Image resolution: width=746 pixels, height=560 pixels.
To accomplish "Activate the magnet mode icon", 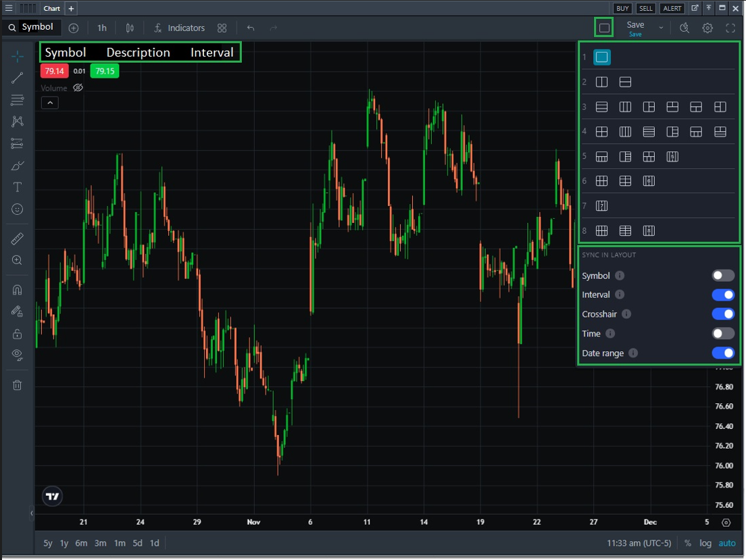I will click(x=18, y=290).
